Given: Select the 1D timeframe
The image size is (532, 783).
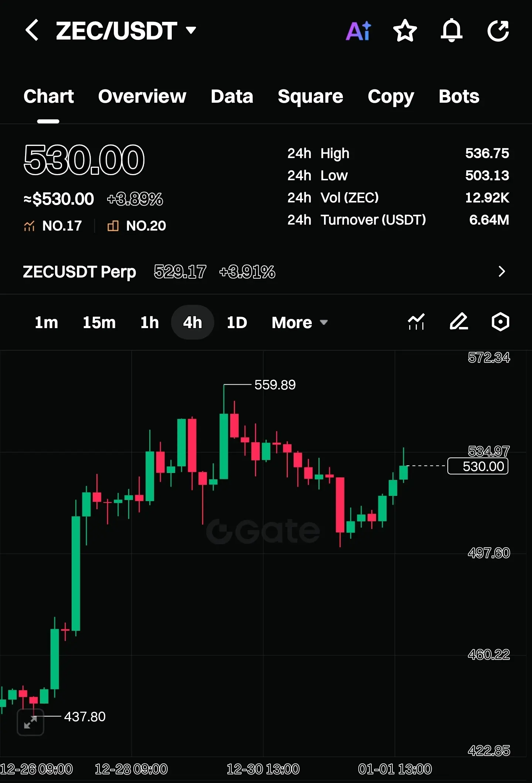Looking at the screenshot, I should (x=237, y=323).
